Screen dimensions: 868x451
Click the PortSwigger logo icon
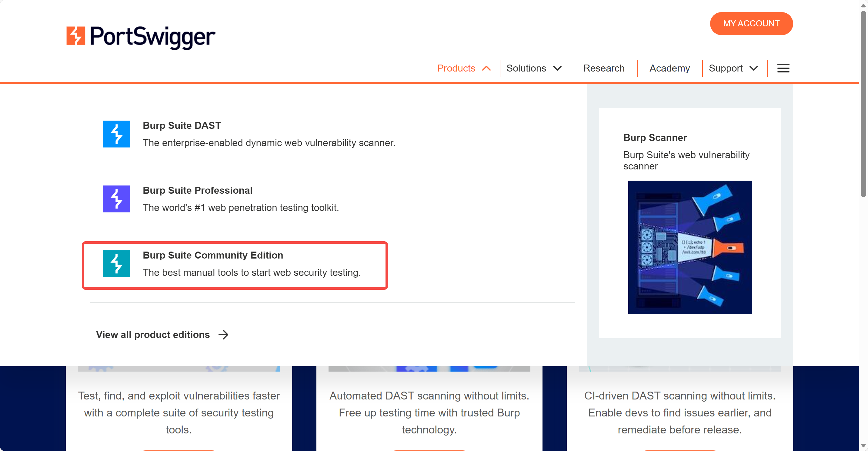coord(75,36)
